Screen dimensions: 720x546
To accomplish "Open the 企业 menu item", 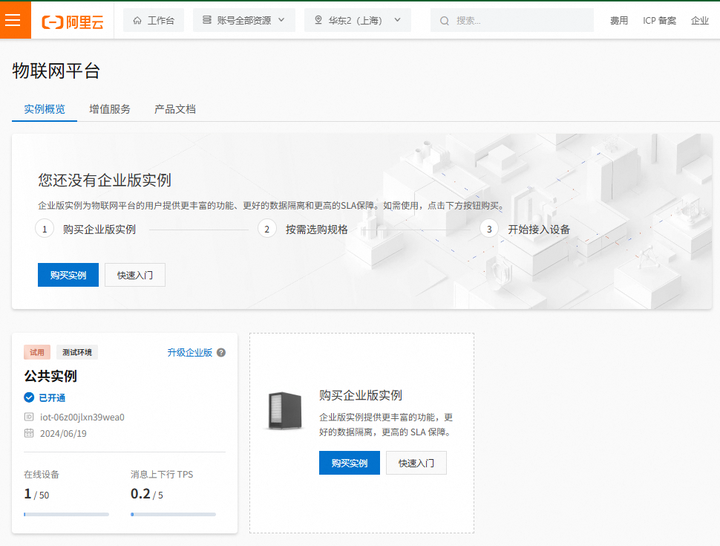I will pyautogui.click(x=700, y=21).
